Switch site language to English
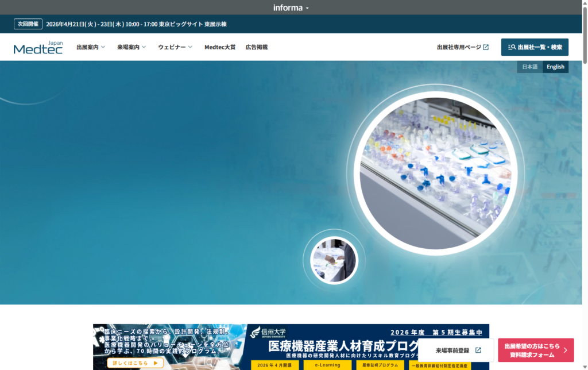This screenshot has height=370, width=588. point(555,67)
